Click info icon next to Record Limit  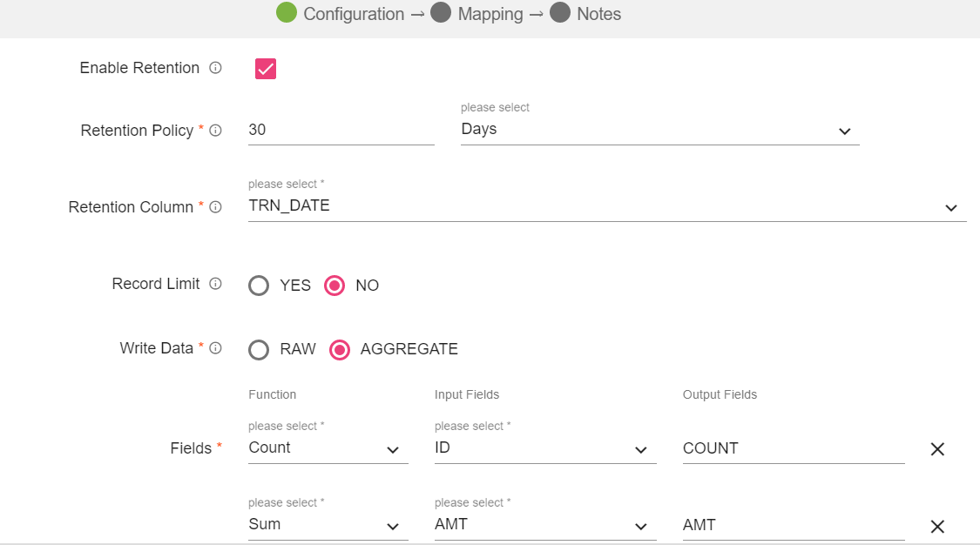[x=215, y=284]
